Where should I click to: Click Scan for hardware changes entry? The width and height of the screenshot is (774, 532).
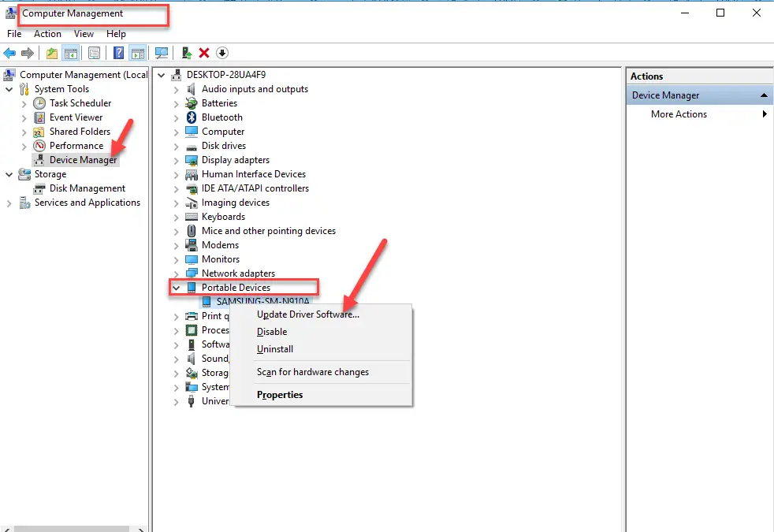312,371
